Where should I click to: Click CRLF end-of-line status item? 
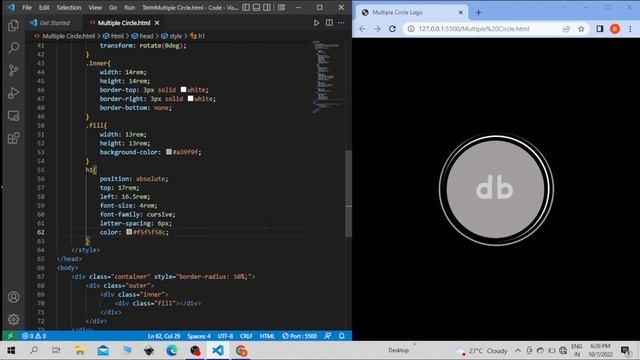pyautogui.click(x=246, y=336)
